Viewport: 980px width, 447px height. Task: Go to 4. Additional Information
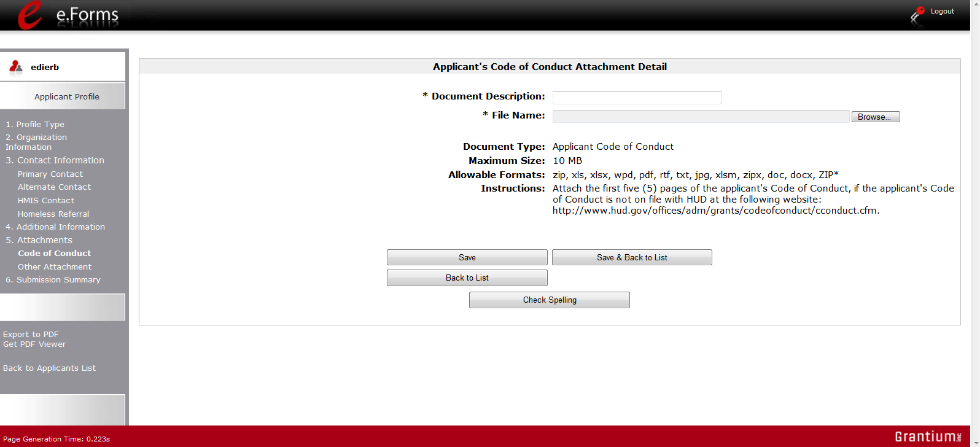55,227
